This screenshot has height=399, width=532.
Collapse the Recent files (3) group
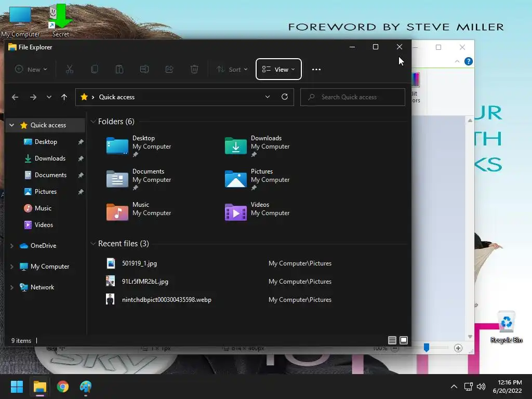(x=93, y=244)
